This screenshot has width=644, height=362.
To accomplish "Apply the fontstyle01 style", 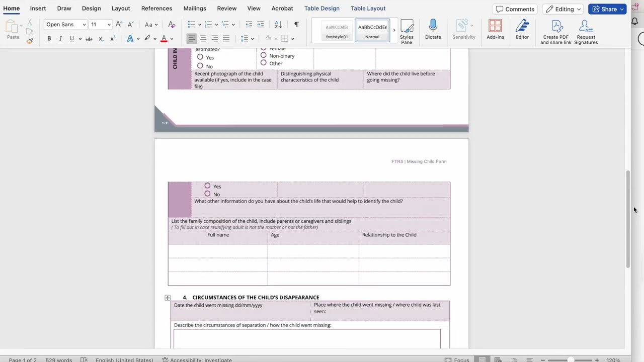I will pos(337,31).
